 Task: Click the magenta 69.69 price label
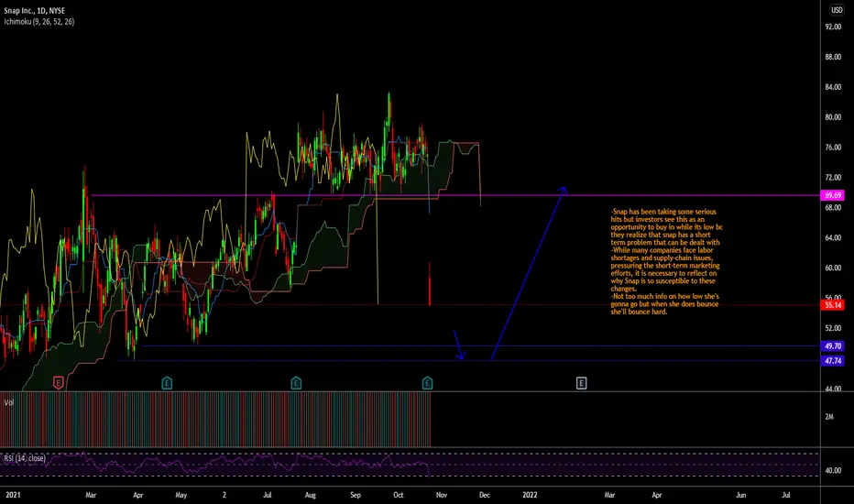[833, 195]
